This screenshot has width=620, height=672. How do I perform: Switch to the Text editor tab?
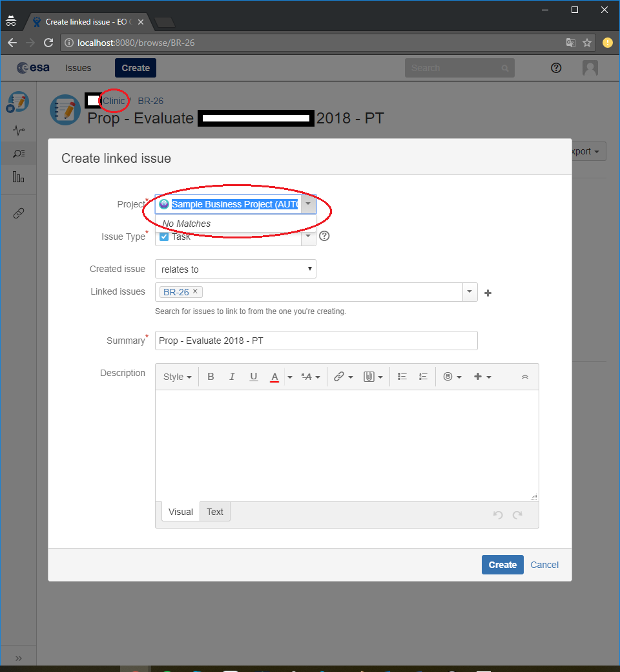coord(214,512)
